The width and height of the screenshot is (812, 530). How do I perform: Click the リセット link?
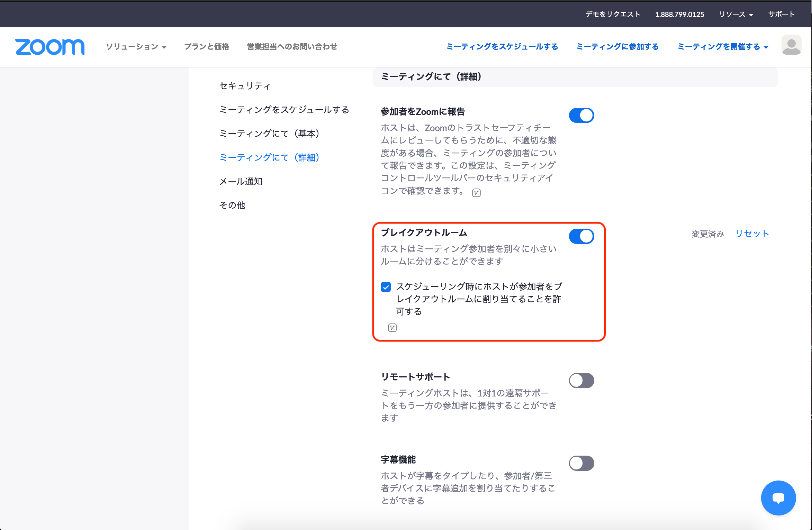(x=752, y=233)
